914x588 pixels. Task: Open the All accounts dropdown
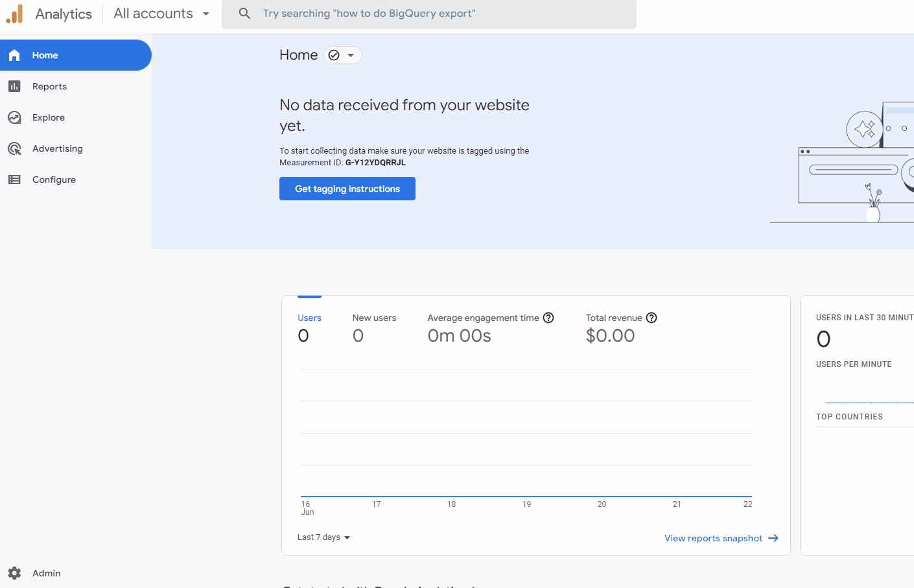[161, 14]
